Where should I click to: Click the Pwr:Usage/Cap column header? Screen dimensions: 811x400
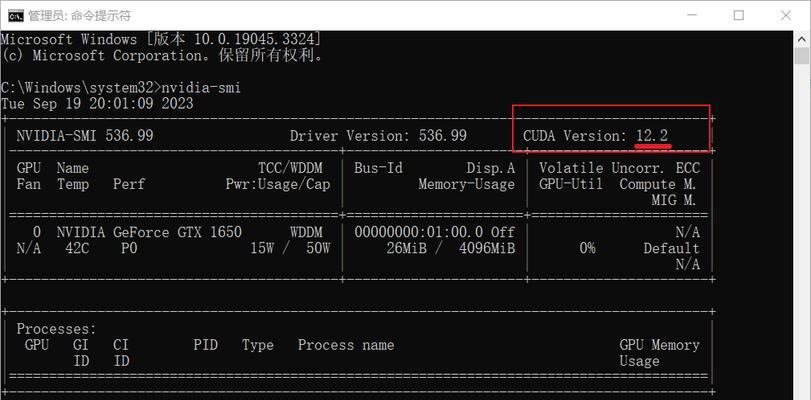pos(278,184)
